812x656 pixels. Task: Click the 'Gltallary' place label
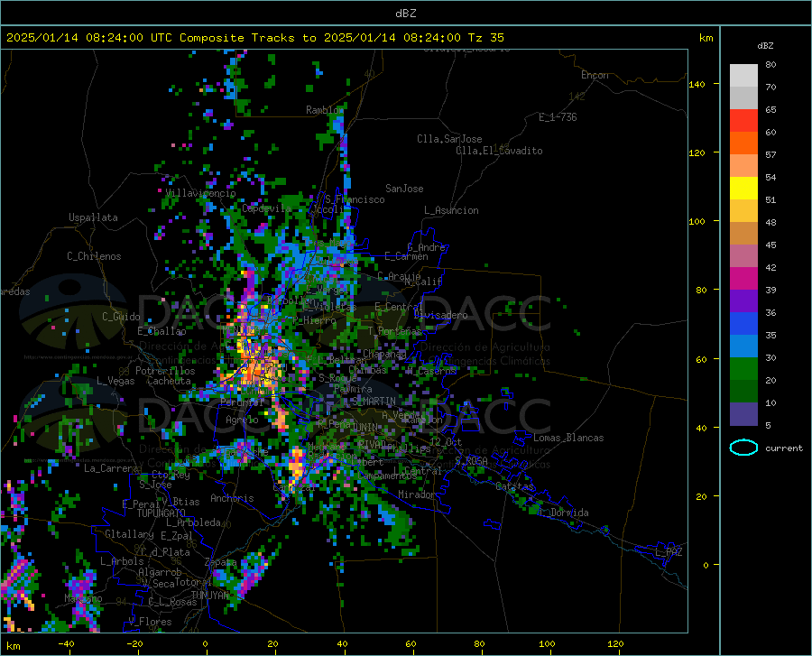(129, 534)
